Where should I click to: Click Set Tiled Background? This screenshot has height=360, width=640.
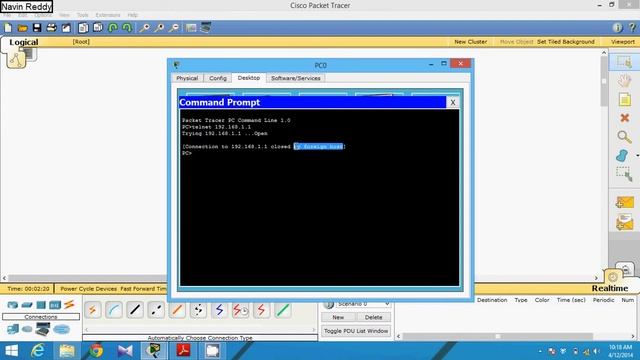click(566, 42)
